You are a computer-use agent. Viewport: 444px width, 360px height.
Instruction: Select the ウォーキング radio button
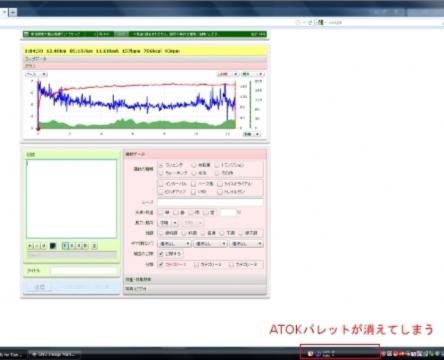tap(161, 173)
